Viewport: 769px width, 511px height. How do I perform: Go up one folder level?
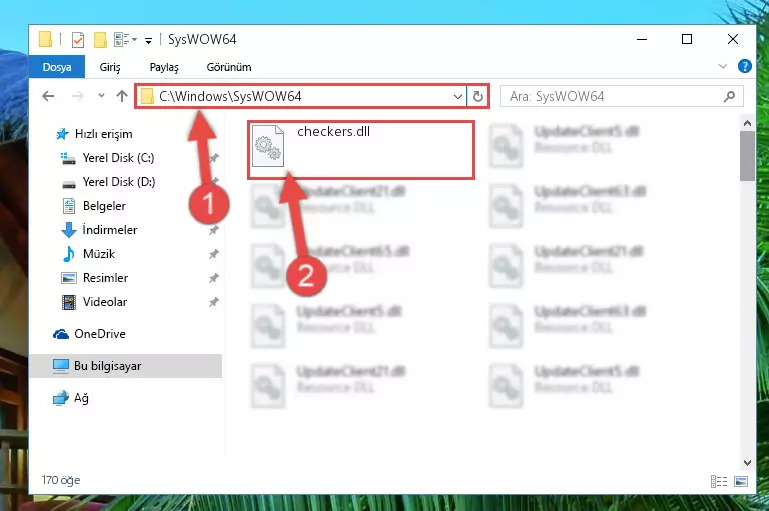tap(122, 96)
